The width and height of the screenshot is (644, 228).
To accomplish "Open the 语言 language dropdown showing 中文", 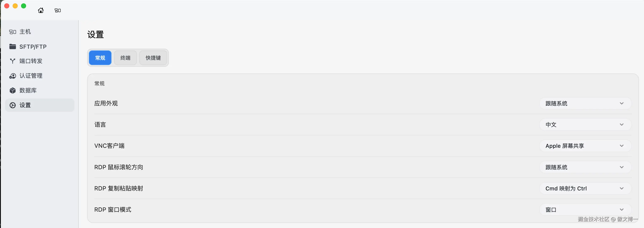I will pos(585,125).
